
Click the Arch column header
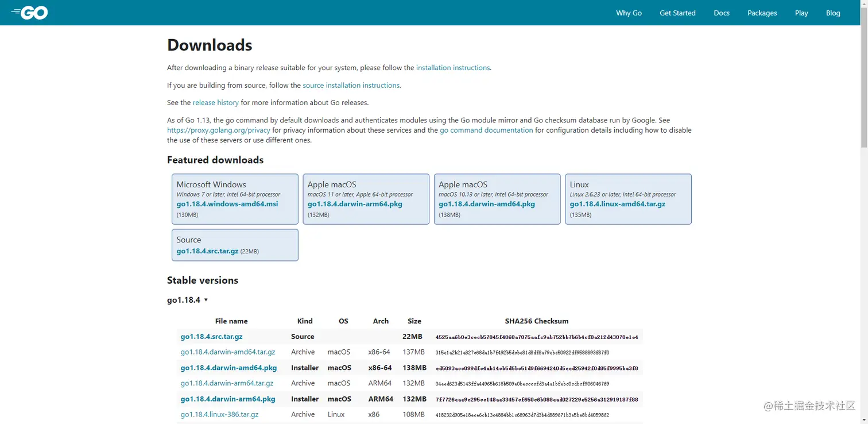(x=381, y=321)
